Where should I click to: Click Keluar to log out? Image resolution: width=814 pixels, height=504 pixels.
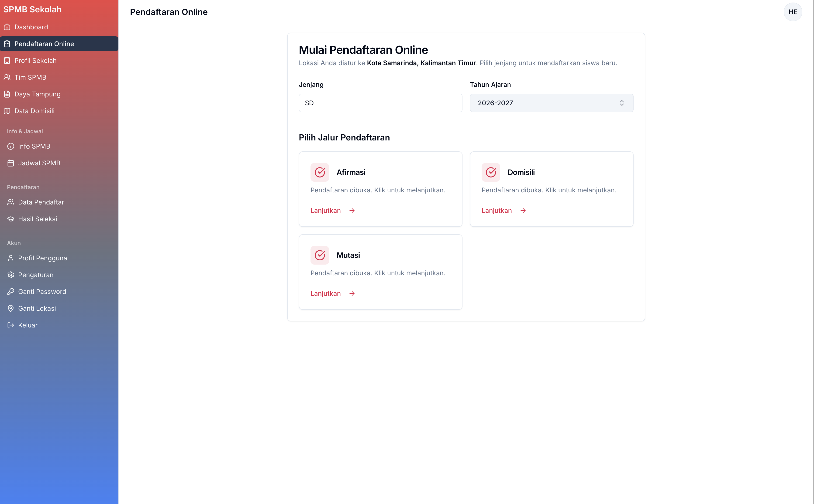pyautogui.click(x=27, y=325)
